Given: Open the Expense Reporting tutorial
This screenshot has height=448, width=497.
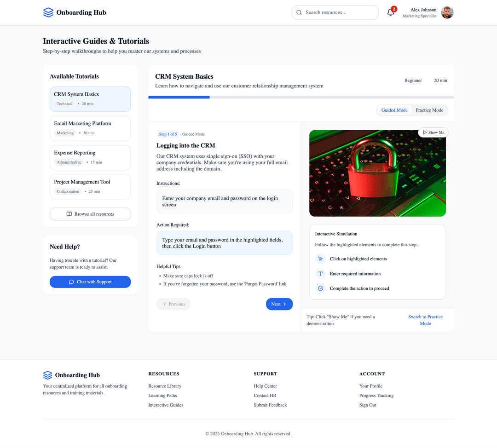Looking at the screenshot, I should coord(90,157).
